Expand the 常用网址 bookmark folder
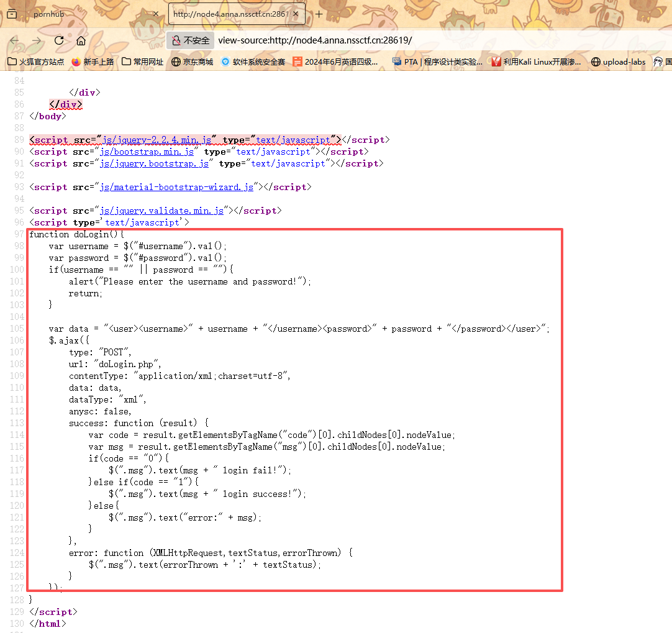Image resolution: width=672 pixels, height=633 pixels. (x=143, y=61)
